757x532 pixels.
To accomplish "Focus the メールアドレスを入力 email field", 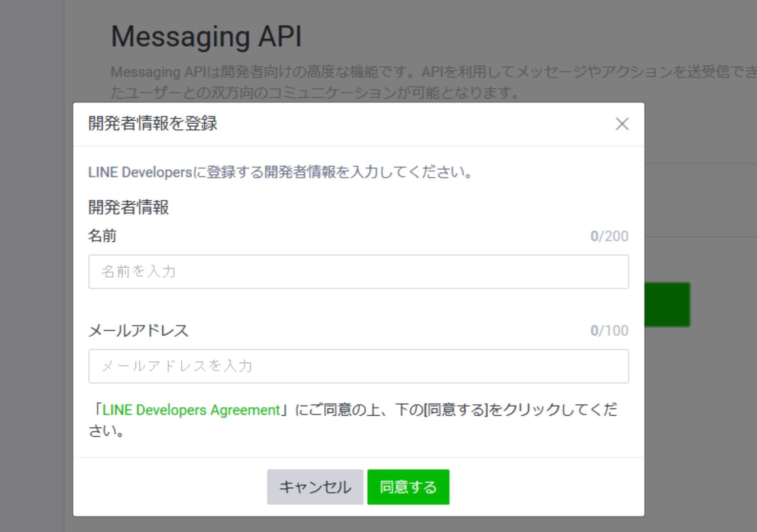I will pos(358,366).
